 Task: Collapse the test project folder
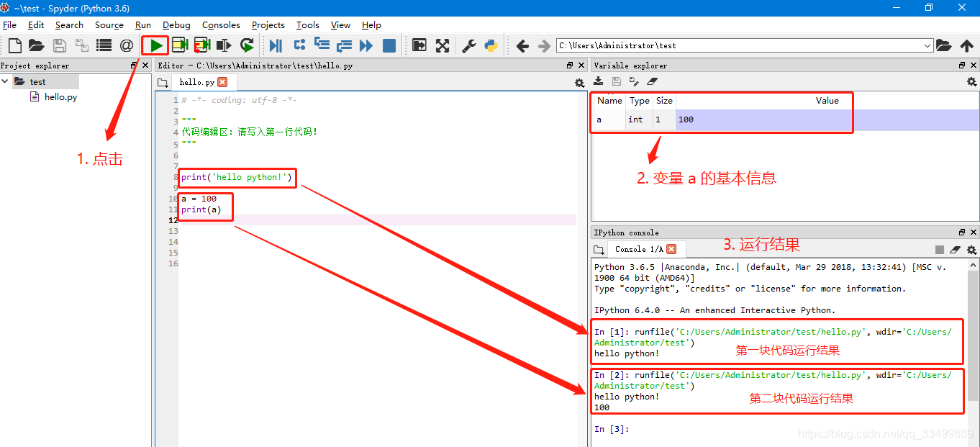click(x=5, y=81)
